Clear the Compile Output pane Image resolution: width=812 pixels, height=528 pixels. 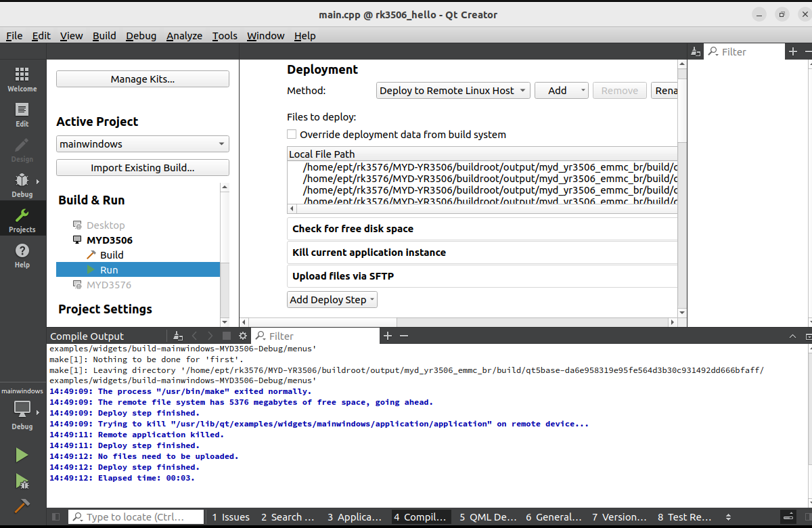(x=178, y=336)
